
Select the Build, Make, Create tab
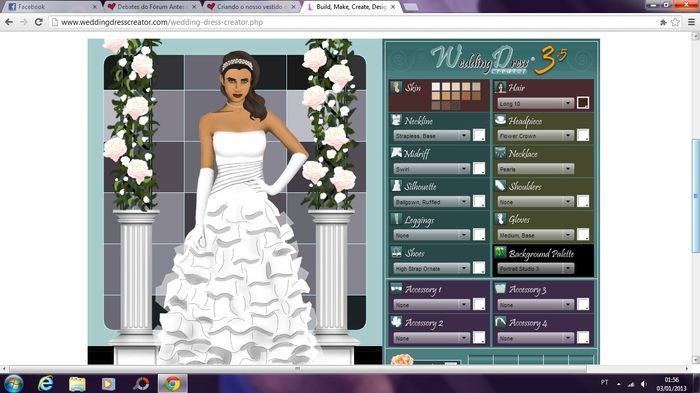pos(352,7)
